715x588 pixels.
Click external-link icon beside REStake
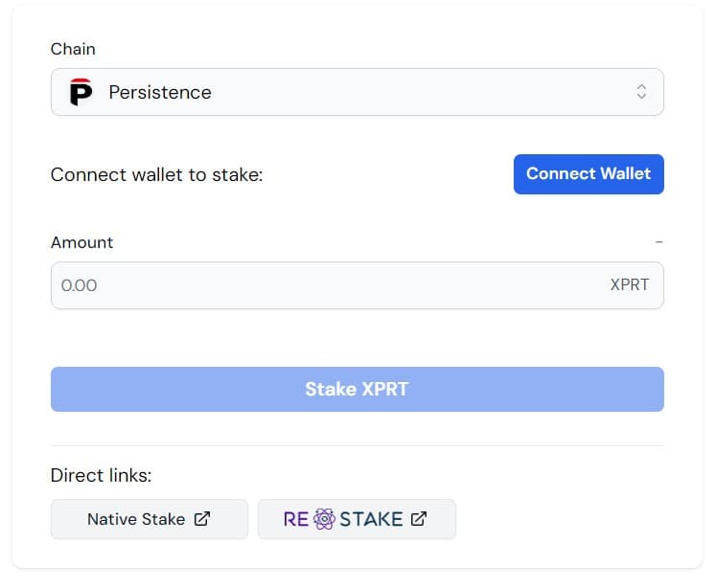tap(419, 519)
